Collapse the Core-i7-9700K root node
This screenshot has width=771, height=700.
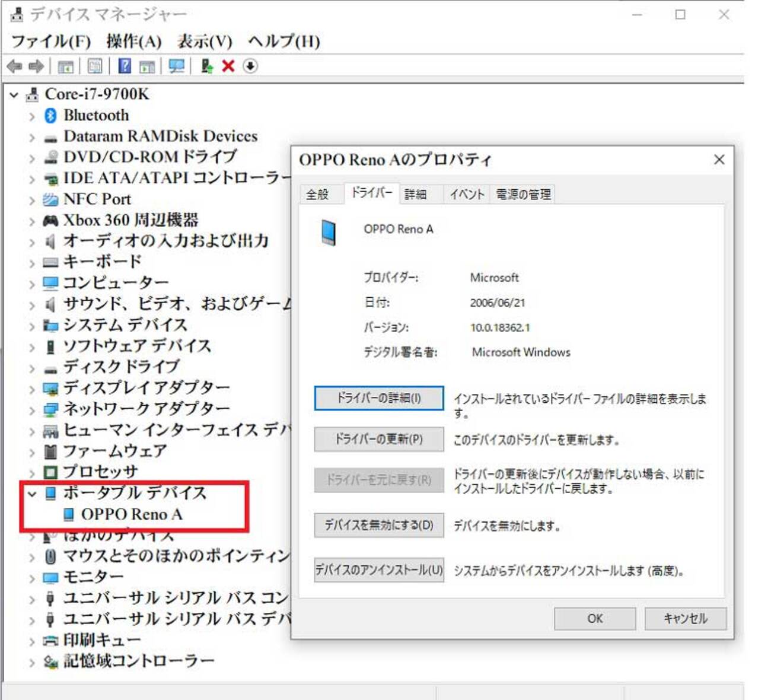click(14, 95)
